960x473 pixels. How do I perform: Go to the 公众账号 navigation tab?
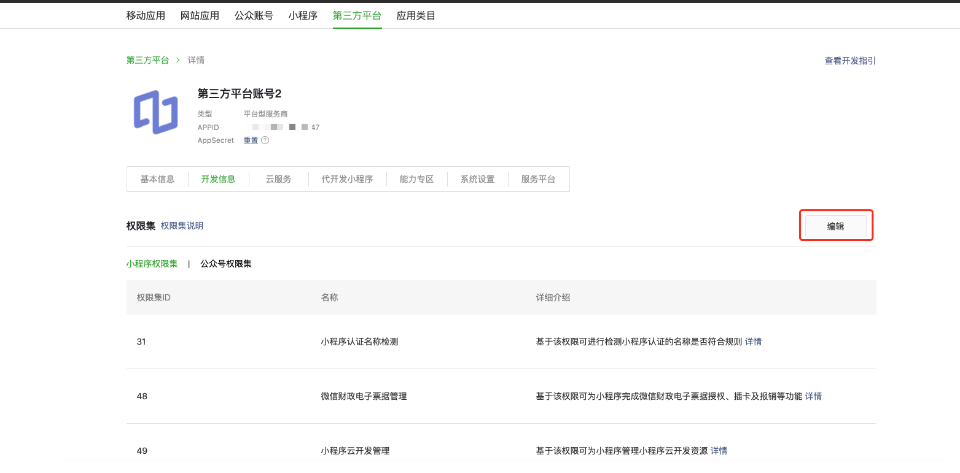click(x=253, y=16)
